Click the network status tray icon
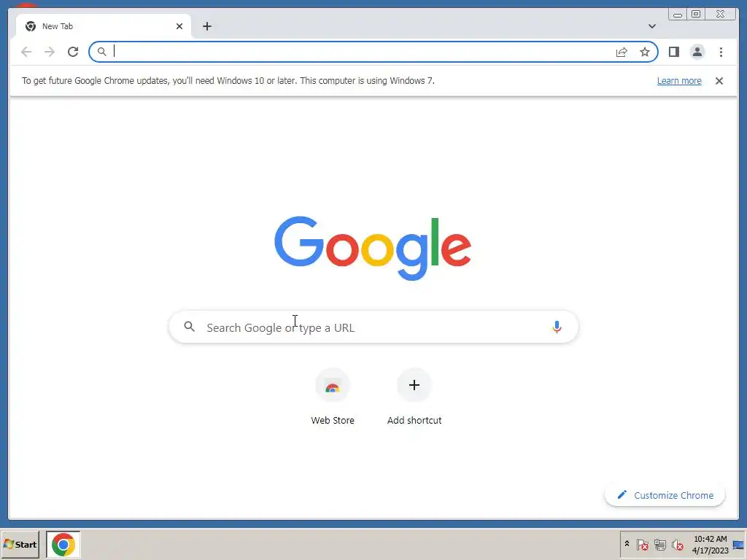747x560 pixels. [x=659, y=544]
